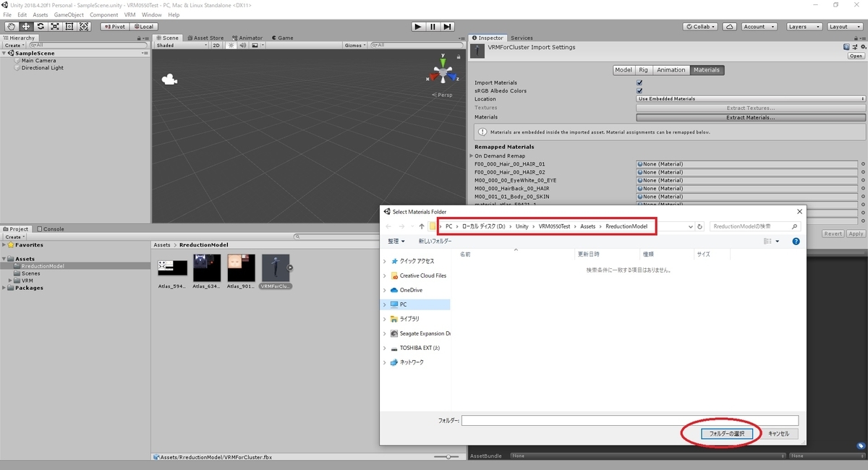Image resolution: width=868 pixels, height=470 pixels.
Task: Open the Inspector gear menu icon
Action: (862, 47)
